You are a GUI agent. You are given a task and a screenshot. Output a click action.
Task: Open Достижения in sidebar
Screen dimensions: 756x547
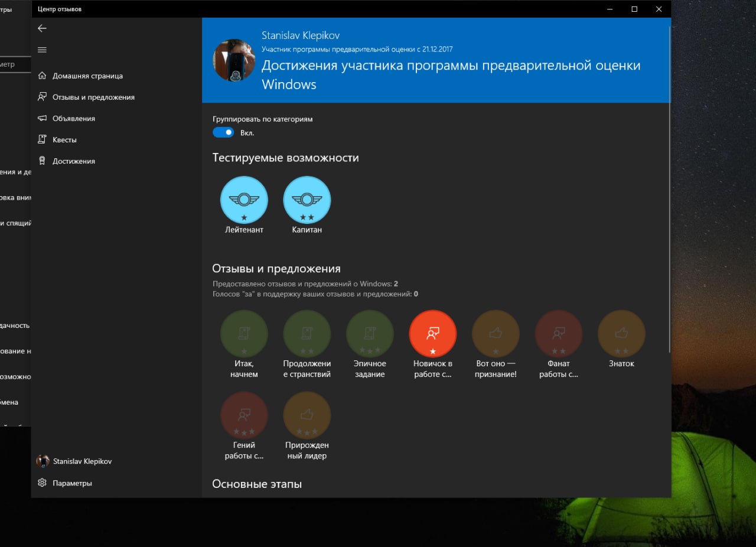[x=116, y=161]
